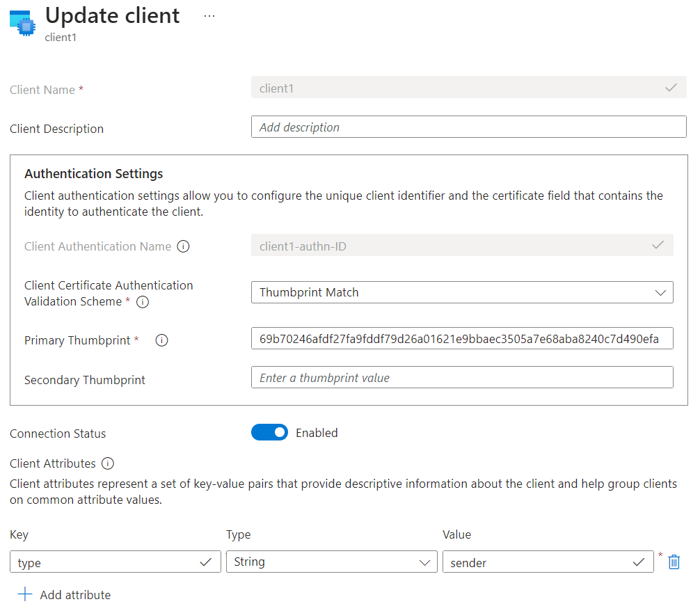Viewport: 700px width, 604px height.
Task: Open the ellipsis more options menu
Action: point(209,15)
